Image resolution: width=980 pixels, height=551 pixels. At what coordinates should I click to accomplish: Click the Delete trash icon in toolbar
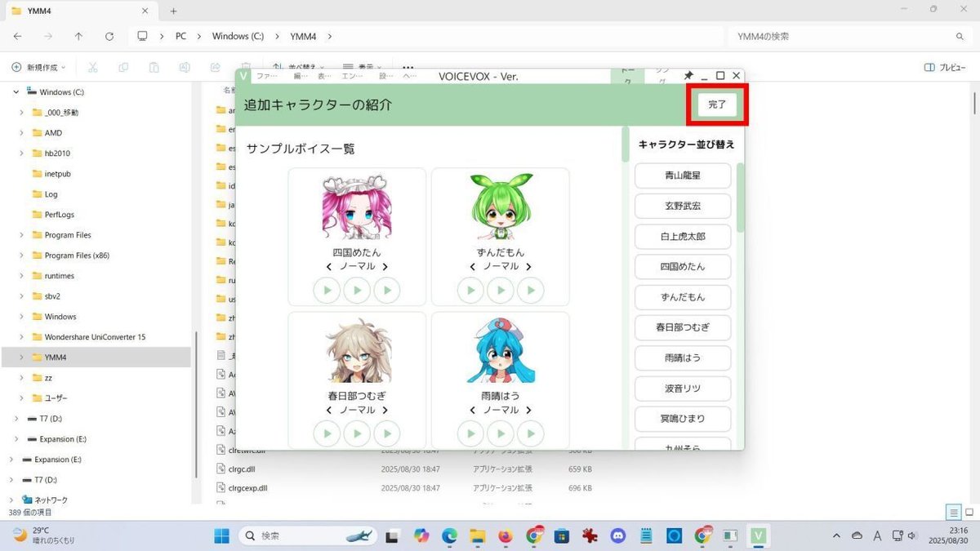tap(247, 67)
